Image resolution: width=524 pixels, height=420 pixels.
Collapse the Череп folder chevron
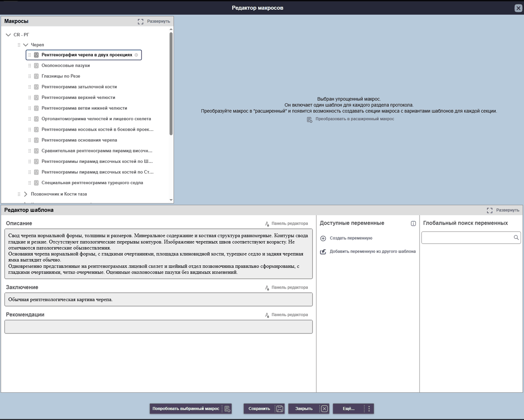click(26, 45)
